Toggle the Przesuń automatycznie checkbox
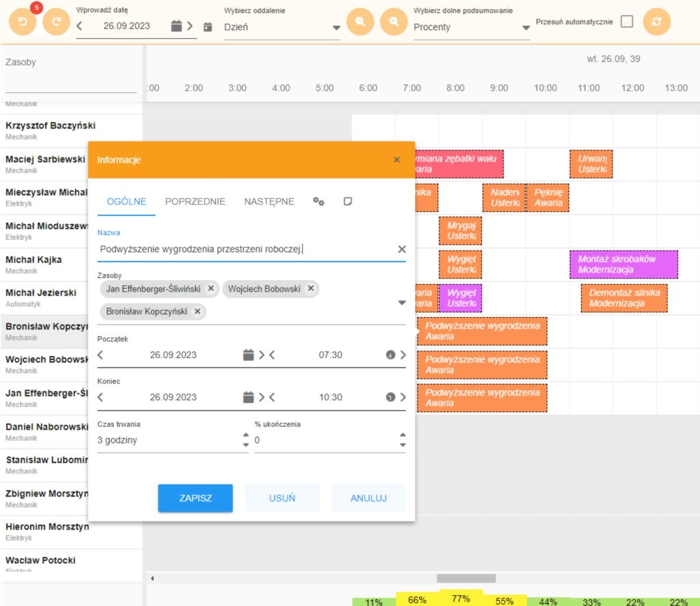The height and width of the screenshot is (606, 700). point(627,21)
